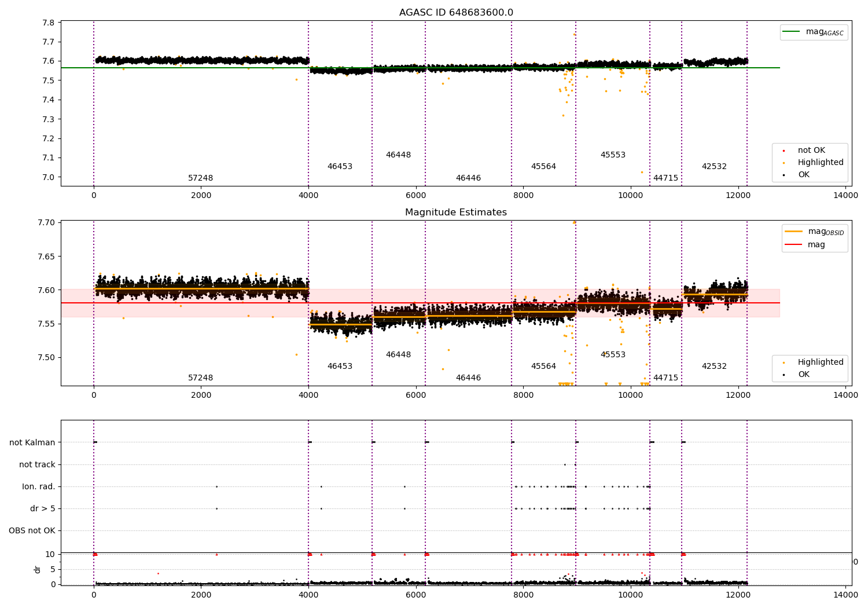Click OBSID 44715 in Magnitude Estimates plot
The image size is (868, 608).
(665, 378)
